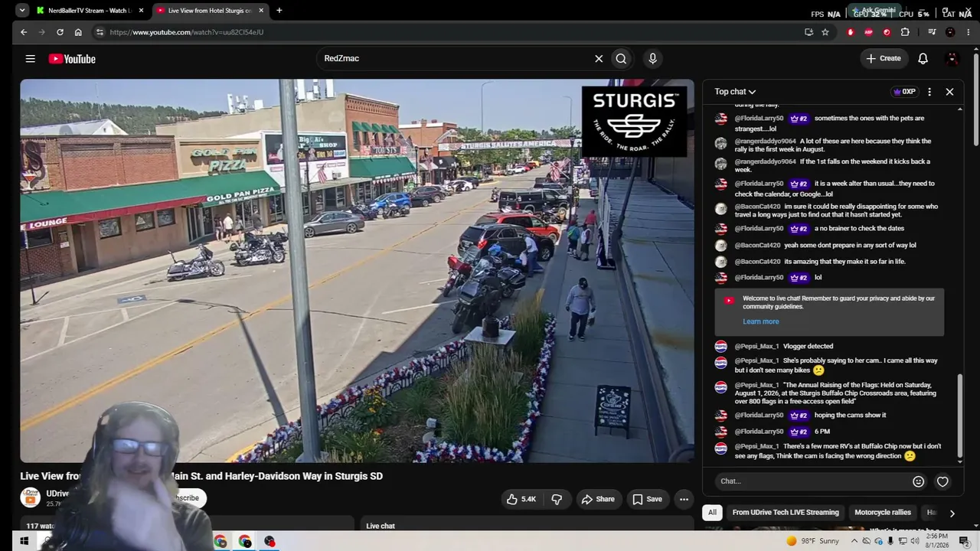Screen dimensions: 980x551
Task: Open the account avatar menu
Action: coord(952,58)
